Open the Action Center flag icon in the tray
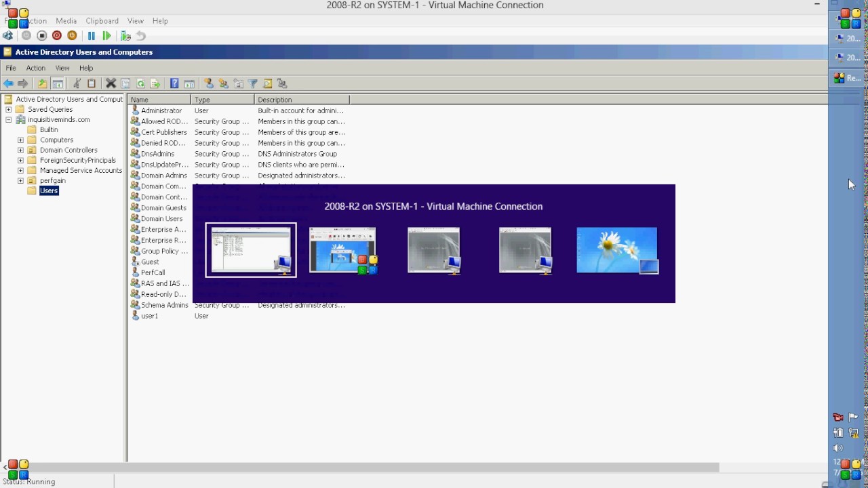The image size is (868, 488). [x=854, y=417]
